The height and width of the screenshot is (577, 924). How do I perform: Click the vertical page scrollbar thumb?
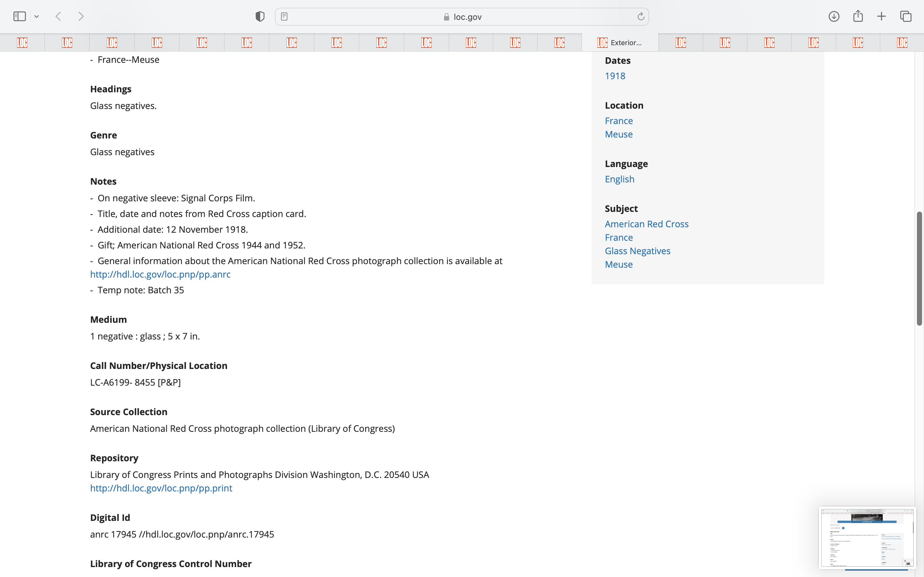coord(920,268)
